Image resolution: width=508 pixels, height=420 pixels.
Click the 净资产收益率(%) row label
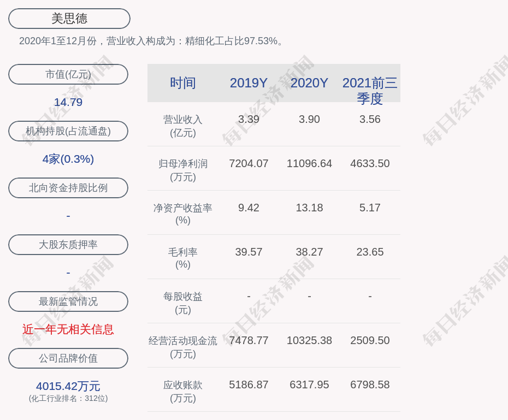pos(183,214)
